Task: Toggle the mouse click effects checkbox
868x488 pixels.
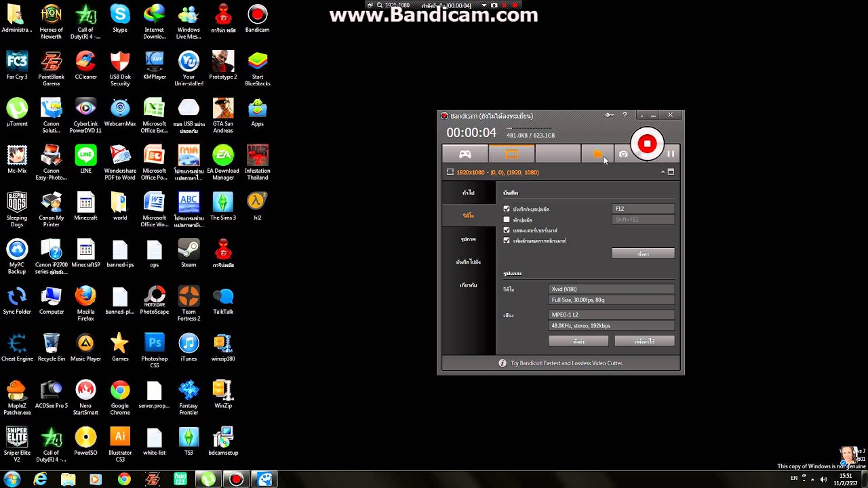Action: [x=507, y=240]
